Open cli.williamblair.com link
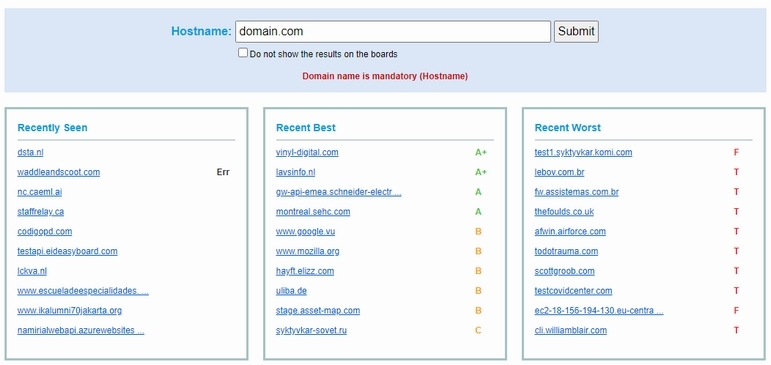This screenshot has width=771, height=365. (x=570, y=330)
